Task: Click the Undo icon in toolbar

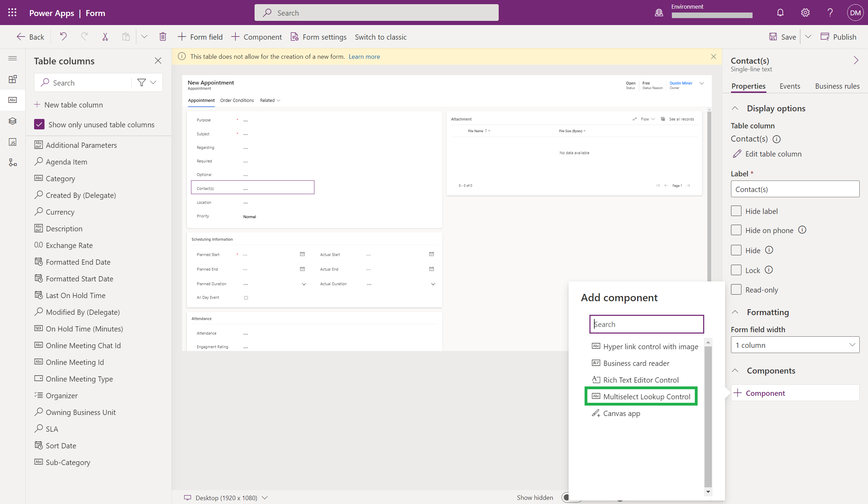Action: (63, 37)
